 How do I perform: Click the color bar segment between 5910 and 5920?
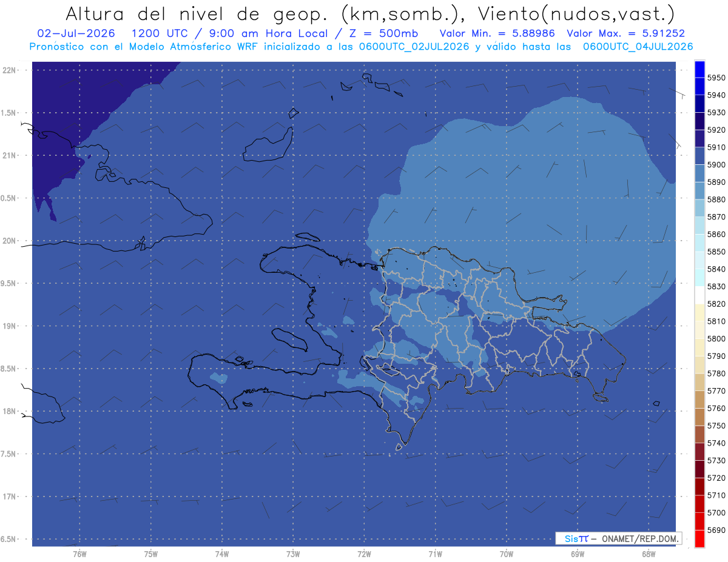click(699, 138)
